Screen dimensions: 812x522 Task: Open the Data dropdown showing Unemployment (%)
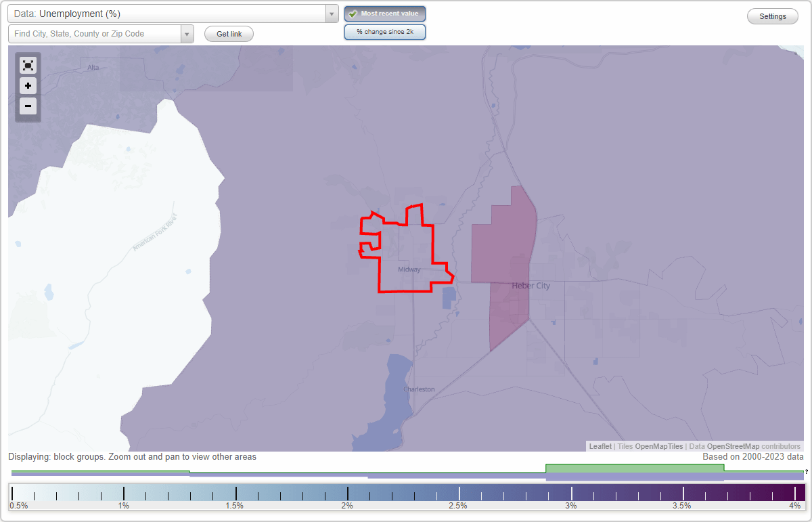pos(169,14)
